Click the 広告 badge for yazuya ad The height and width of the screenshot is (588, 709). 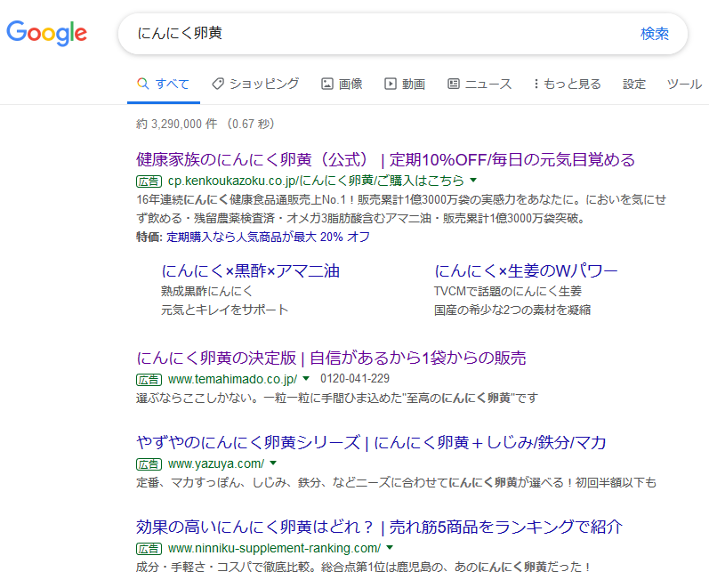(149, 464)
